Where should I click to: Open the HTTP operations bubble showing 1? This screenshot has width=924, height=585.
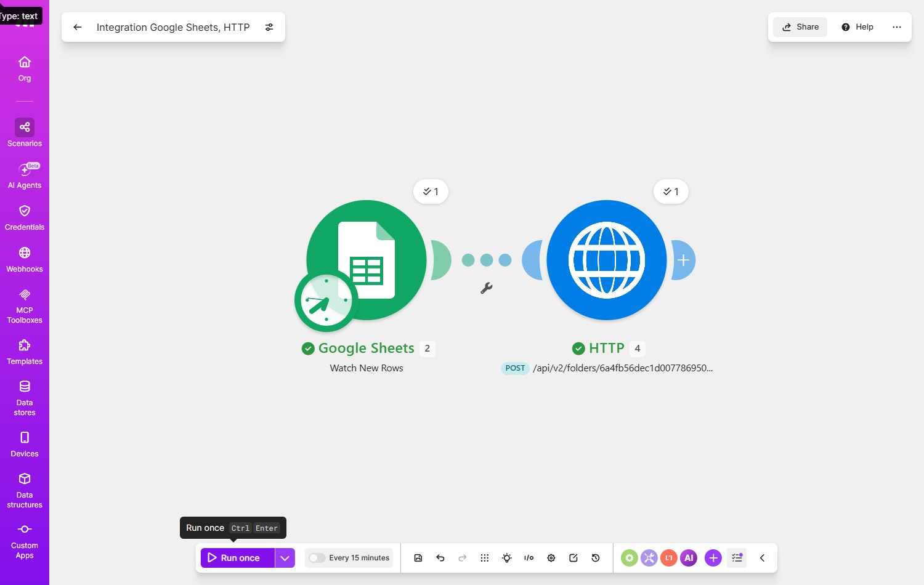click(671, 192)
